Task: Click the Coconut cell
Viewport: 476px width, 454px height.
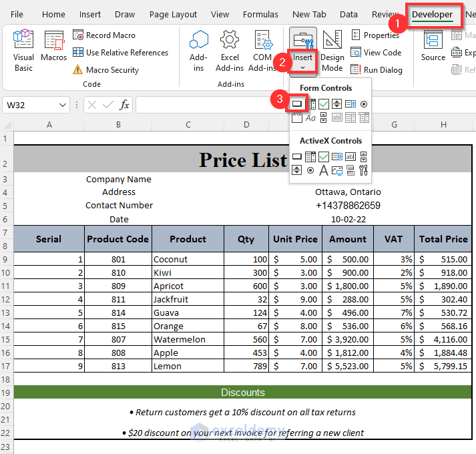Action: [x=188, y=259]
